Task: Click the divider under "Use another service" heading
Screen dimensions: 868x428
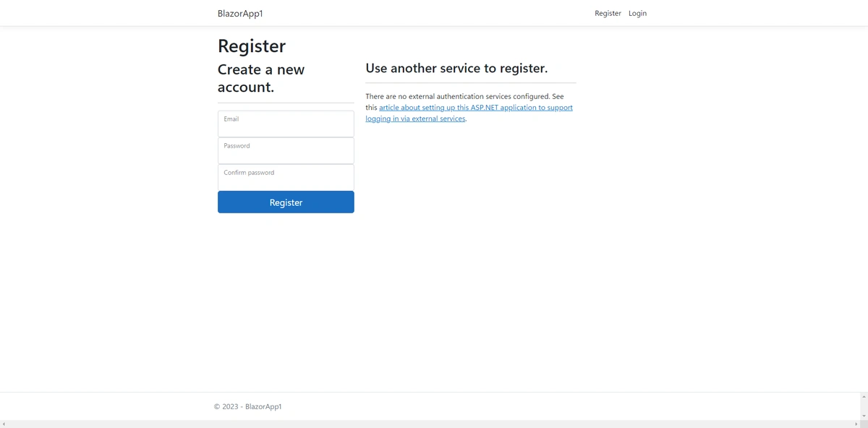Action: pyautogui.click(x=471, y=83)
